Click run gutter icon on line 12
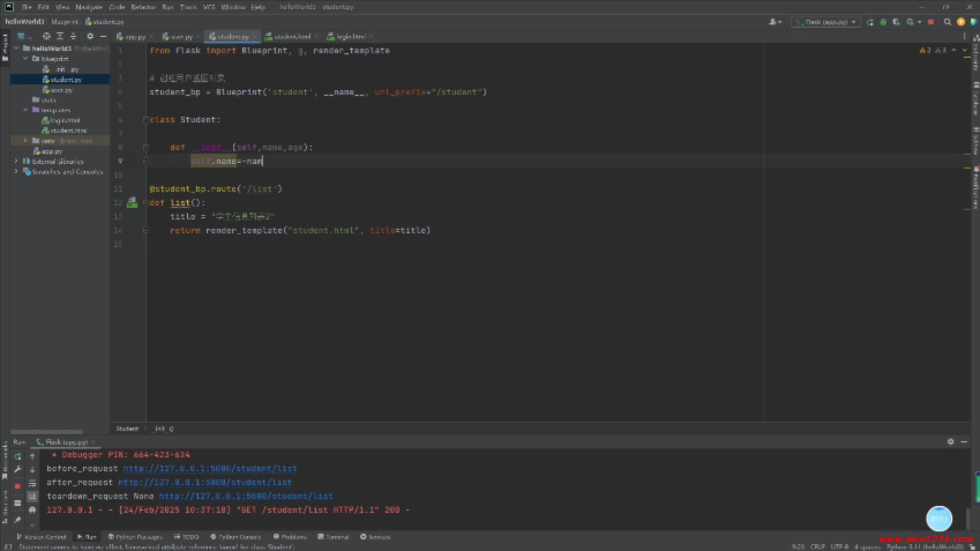980x551 pixels. pos(132,203)
